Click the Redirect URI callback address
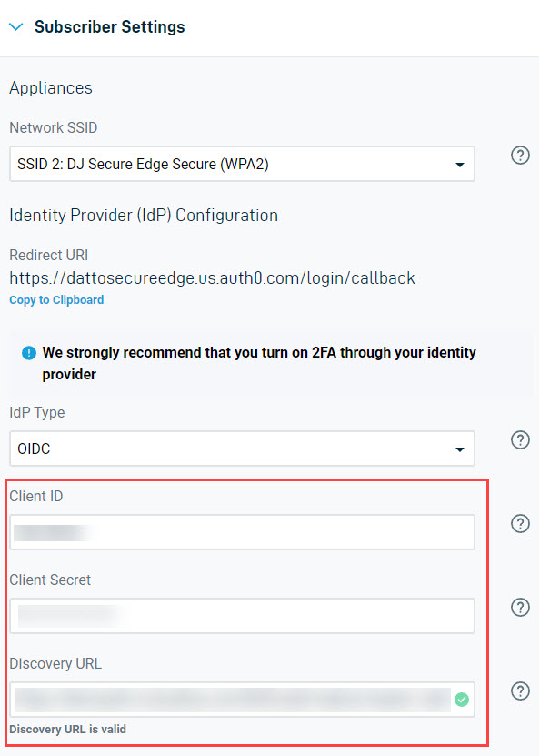Viewport: 540px width, 756px height. tap(212, 277)
